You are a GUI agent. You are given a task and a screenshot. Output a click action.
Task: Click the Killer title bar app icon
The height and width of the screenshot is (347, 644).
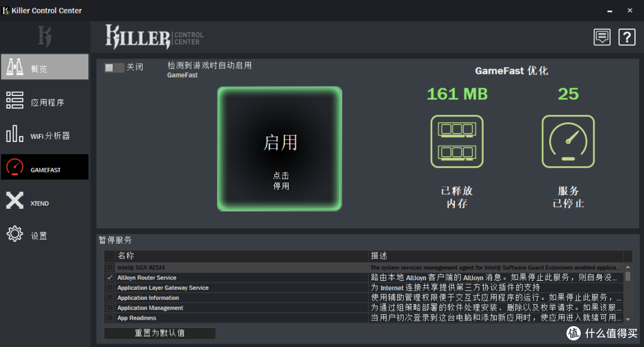coord(6,10)
